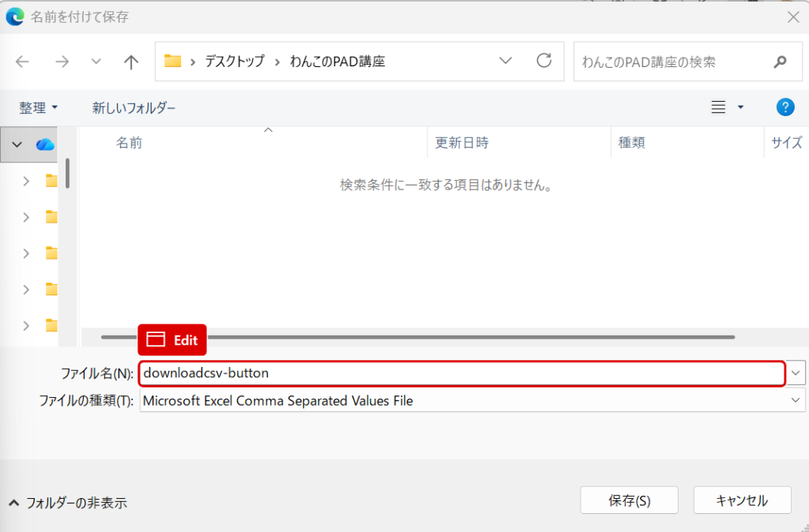Click the 保存(S) button
This screenshot has height=532, width=809.
point(629,500)
